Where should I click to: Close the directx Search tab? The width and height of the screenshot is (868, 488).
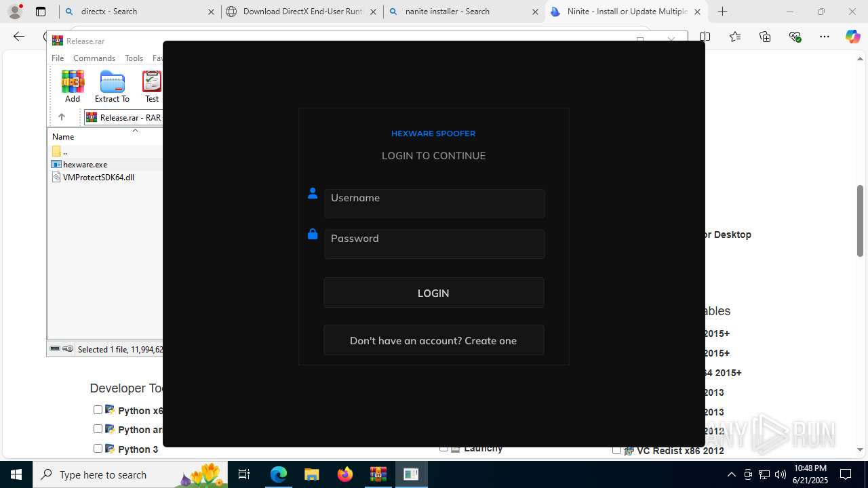[x=211, y=12]
